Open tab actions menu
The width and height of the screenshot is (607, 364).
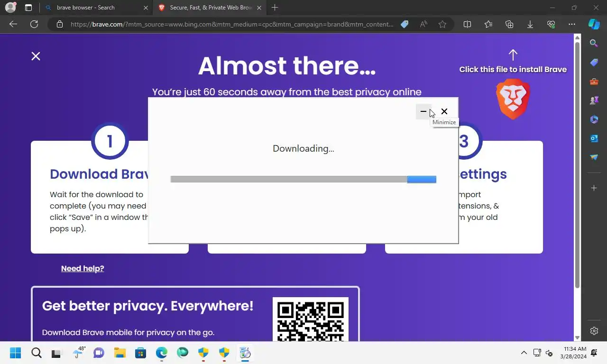tap(28, 8)
